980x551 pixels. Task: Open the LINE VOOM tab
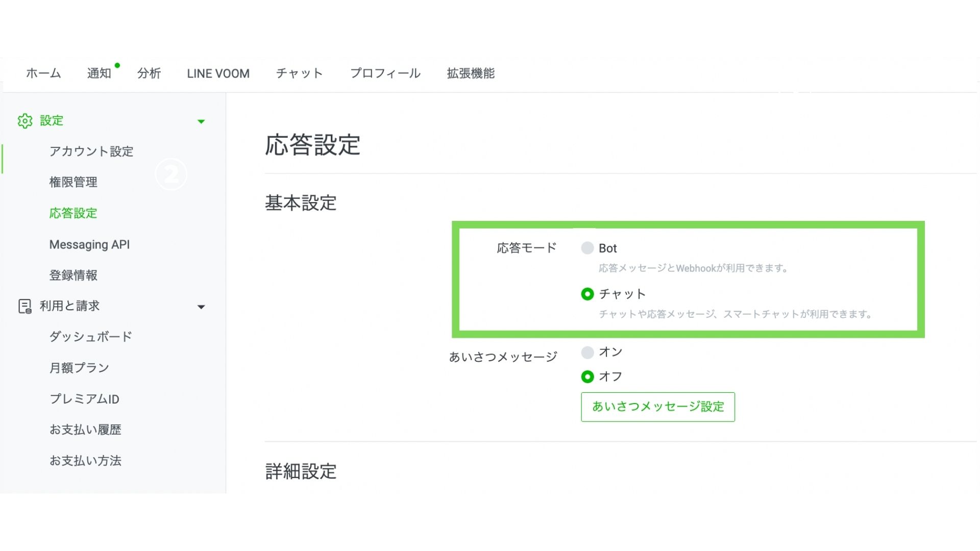(x=218, y=73)
